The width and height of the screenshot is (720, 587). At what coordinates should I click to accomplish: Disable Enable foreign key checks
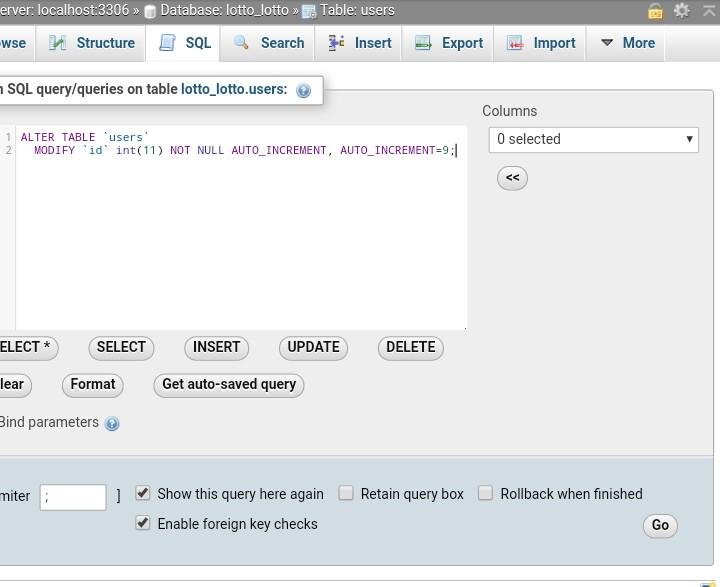pos(143,523)
